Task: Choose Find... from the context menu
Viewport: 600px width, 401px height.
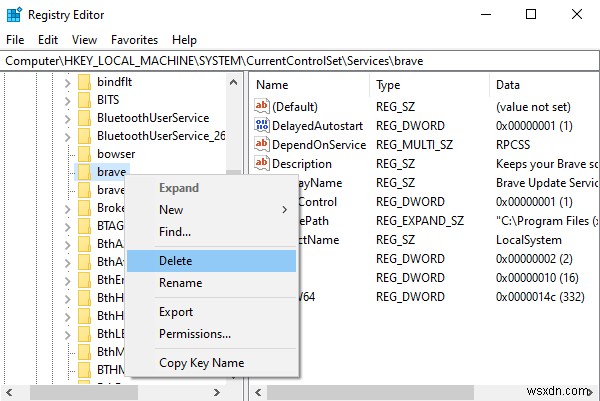Action: click(211, 231)
